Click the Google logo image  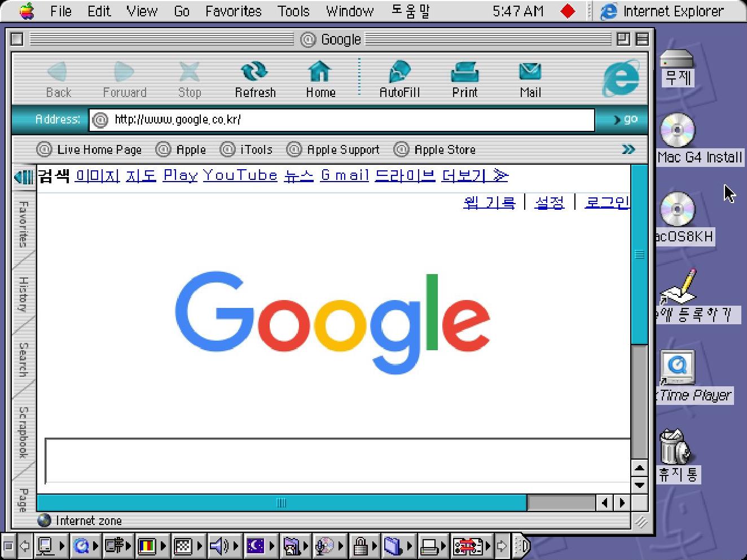(332, 322)
